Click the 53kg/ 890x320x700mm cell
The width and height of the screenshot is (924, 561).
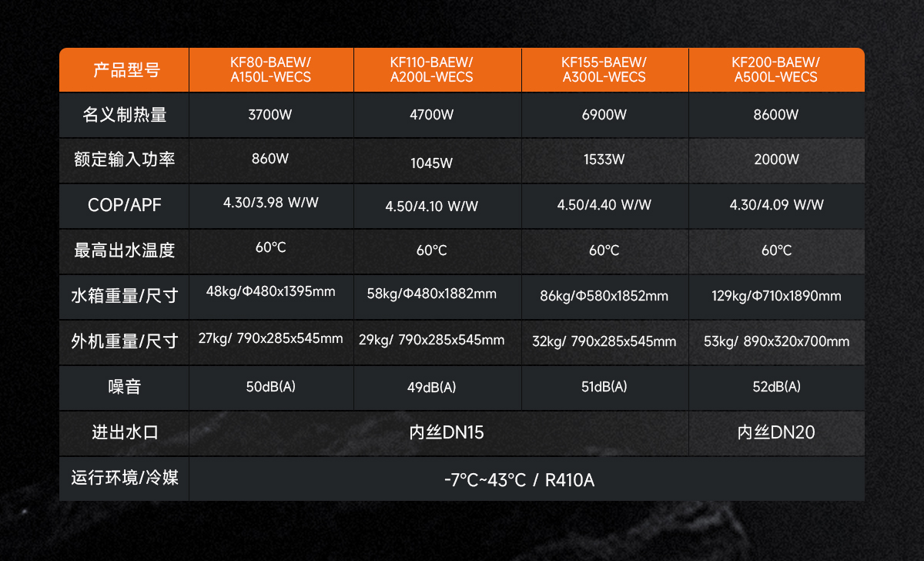[x=776, y=342]
